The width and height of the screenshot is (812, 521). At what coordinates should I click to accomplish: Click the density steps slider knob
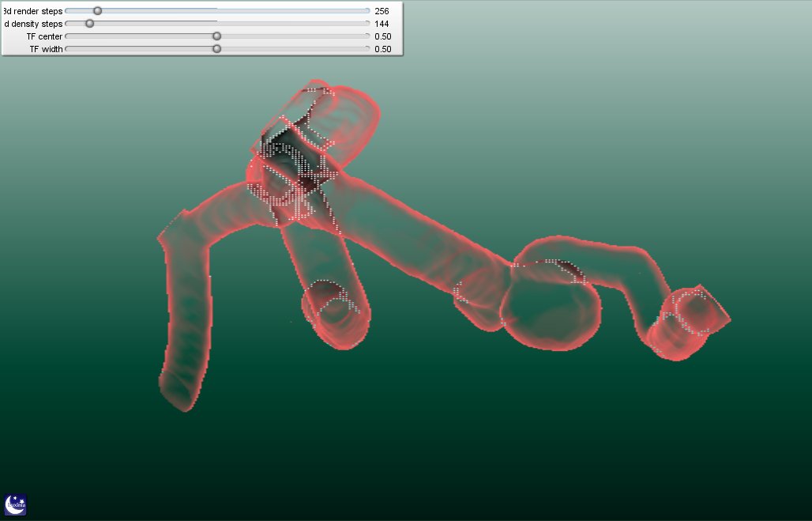[89, 24]
